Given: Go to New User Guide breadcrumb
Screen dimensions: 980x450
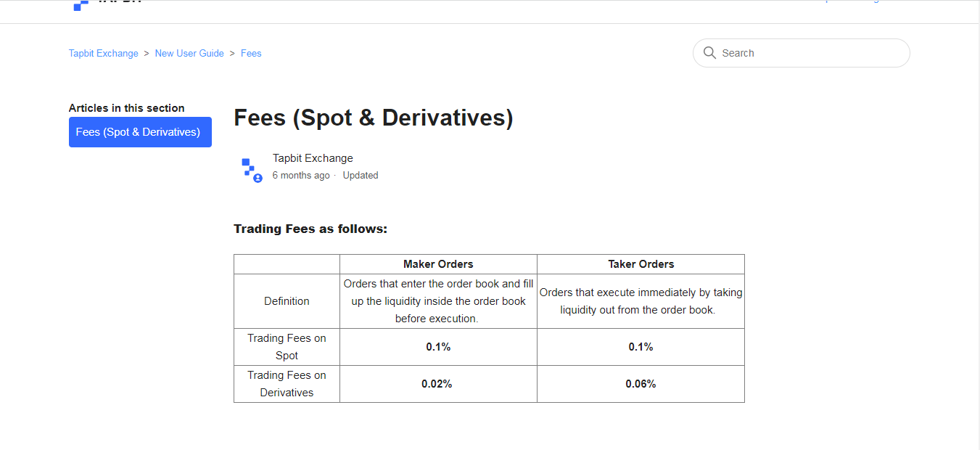Looking at the screenshot, I should 189,54.
